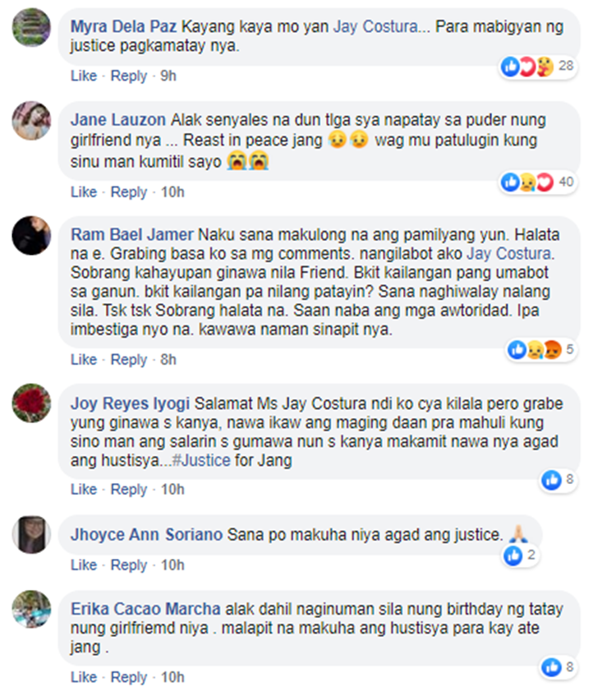Open tagged Jay Costura link in Myra's comment
The image size is (616, 696).
tap(375, 26)
